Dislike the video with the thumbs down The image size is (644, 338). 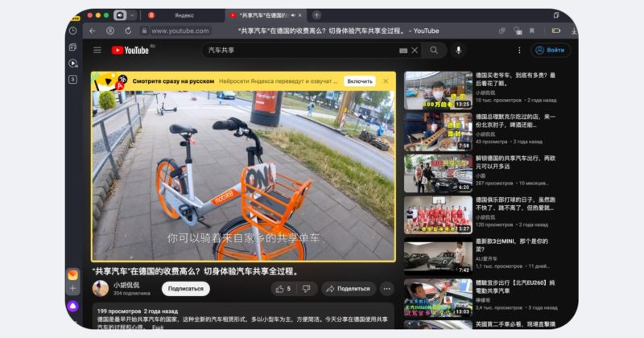(x=306, y=288)
